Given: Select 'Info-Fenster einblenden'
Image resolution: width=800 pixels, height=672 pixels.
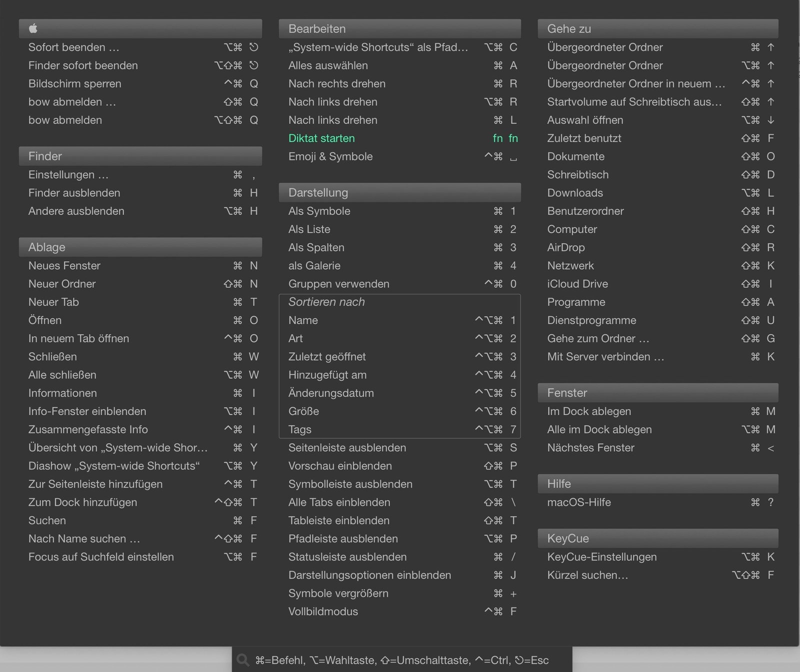Looking at the screenshot, I should [x=140, y=411].
